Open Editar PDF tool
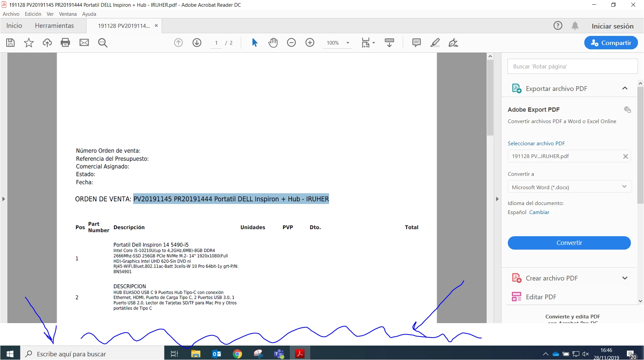 541,297
